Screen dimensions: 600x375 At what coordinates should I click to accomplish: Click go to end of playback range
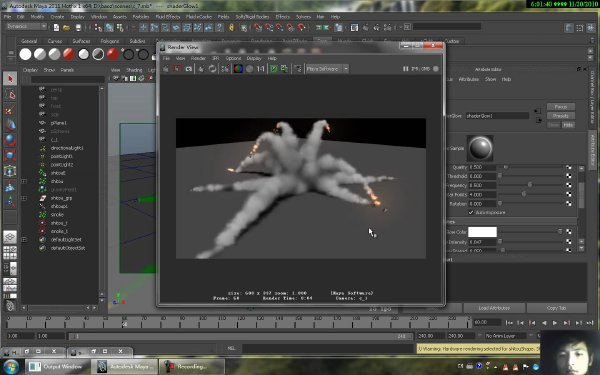590,323
